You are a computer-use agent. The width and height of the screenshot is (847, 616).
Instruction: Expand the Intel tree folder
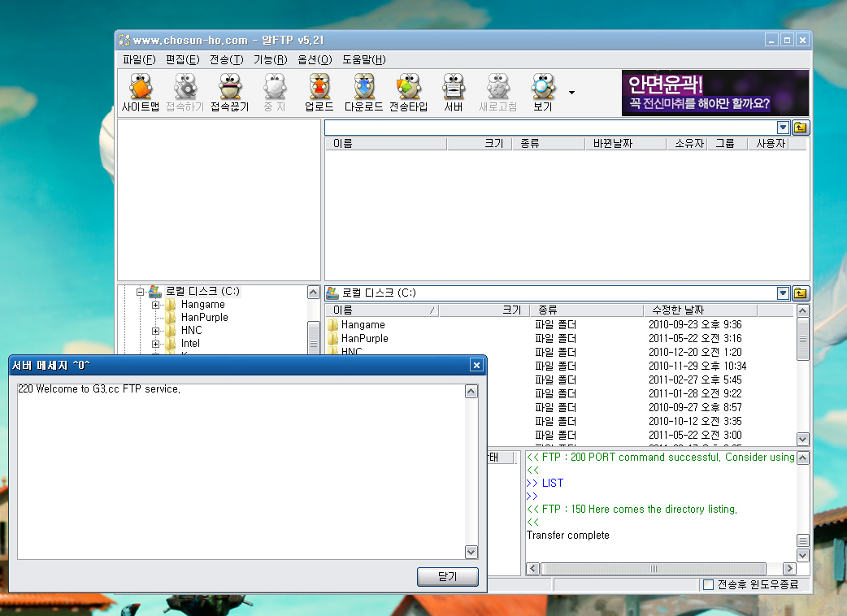(x=155, y=344)
